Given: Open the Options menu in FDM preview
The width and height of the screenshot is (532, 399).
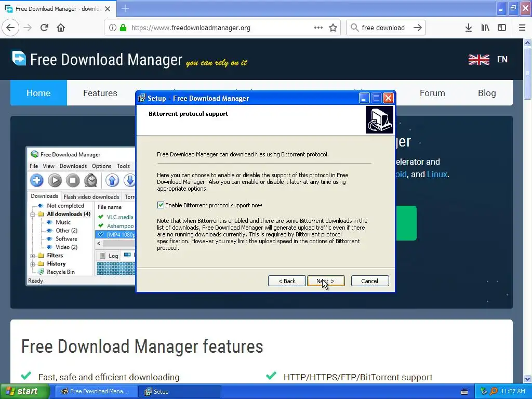Looking at the screenshot, I should pos(101,166).
